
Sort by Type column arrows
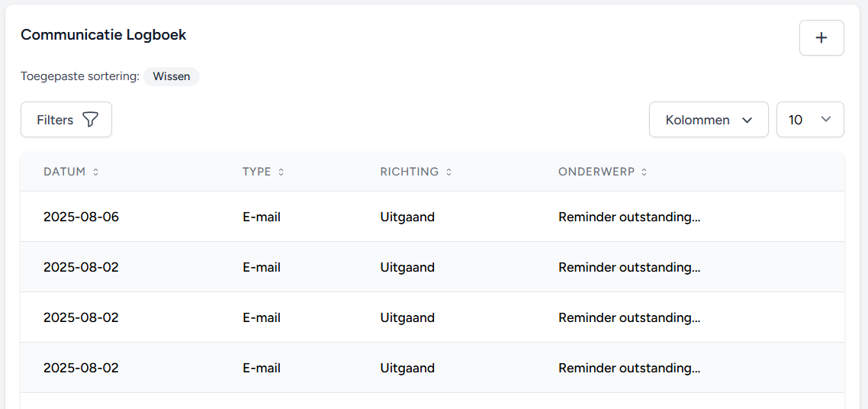coord(281,172)
